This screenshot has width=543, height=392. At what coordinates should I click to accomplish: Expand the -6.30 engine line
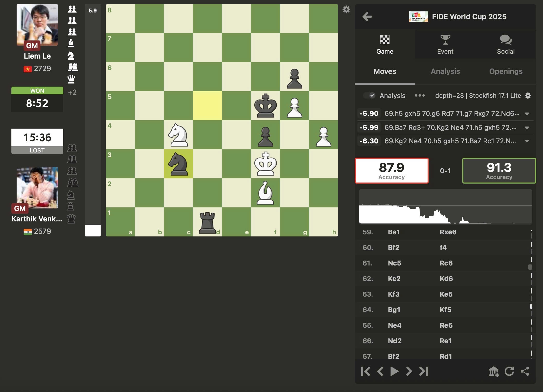tap(527, 141)
